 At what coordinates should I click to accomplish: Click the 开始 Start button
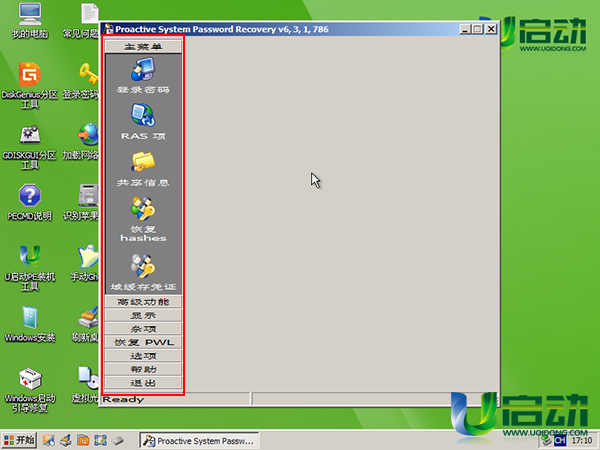[19, 440]
